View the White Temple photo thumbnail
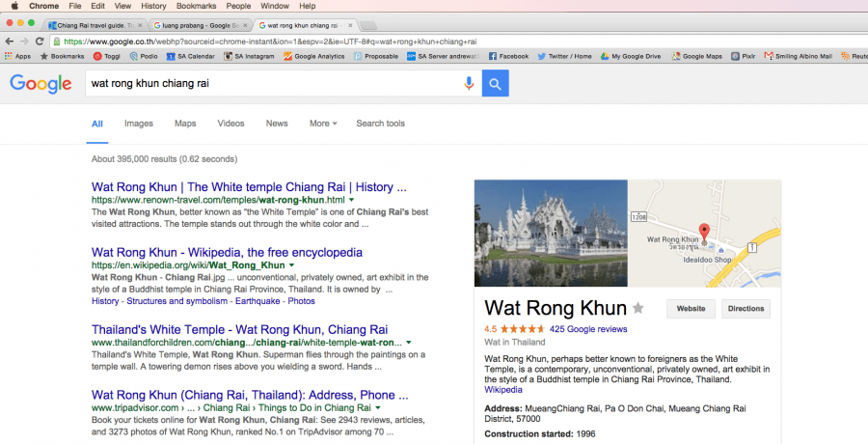Screen dimensions: 868x444 551,234
